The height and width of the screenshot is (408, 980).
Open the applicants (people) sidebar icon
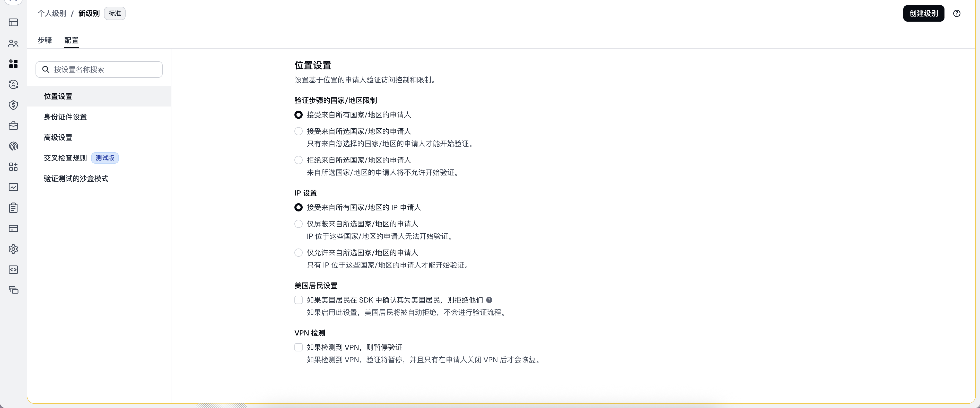pos(13,43)
